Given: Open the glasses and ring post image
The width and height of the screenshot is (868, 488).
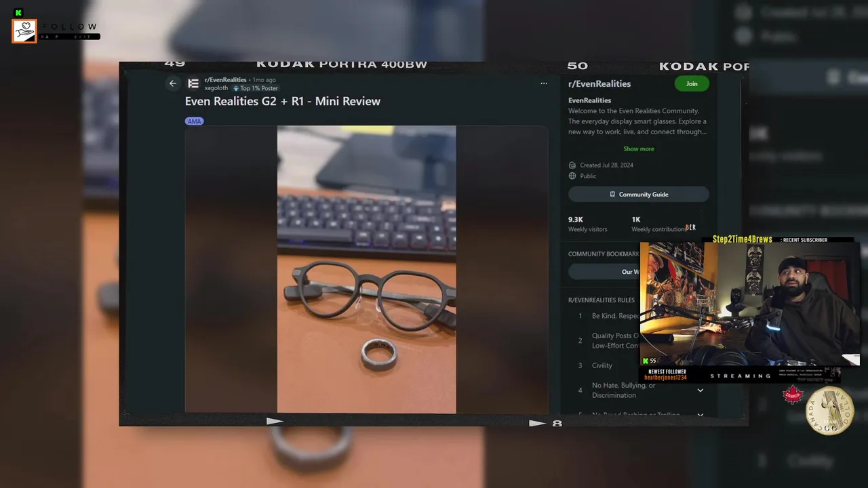Looking at the screenshot, I should (366, 269).
